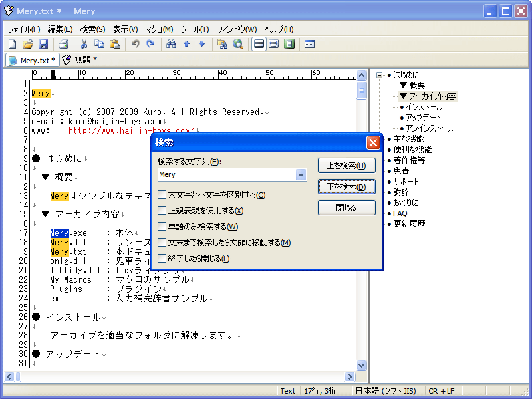532x399 pixels.
Task: Enable 正規表現を使用する checkbox
Action: click(162, 211)
